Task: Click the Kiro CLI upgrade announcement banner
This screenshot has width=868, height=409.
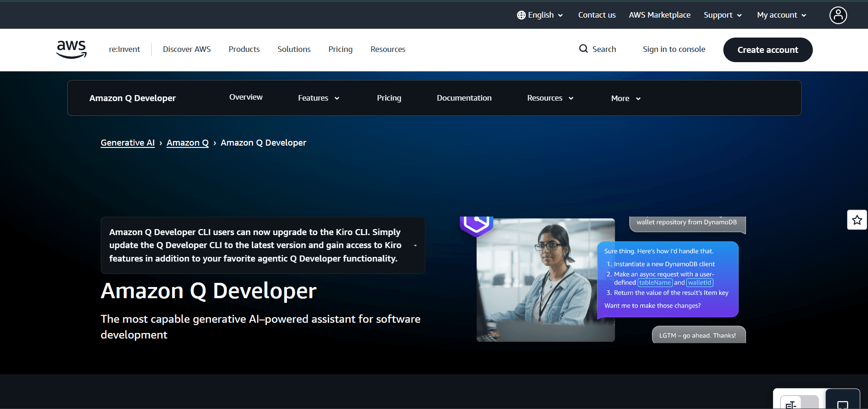Action: (x=263, y=245)
